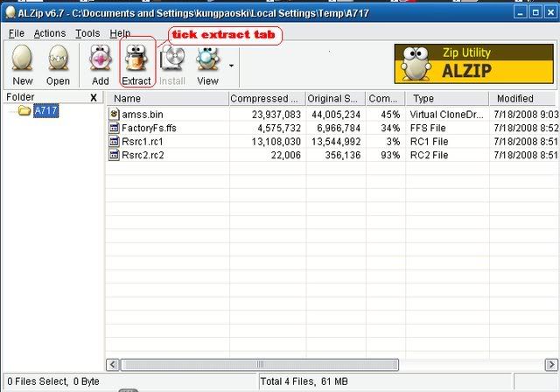The width and height of the screenshot is (560, 392).
Task: Click the amss.bin file icon
Action: coord(114,115)
